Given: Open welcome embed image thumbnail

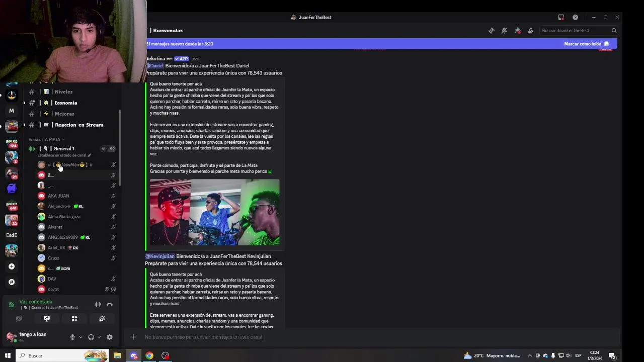Looking at the screenshot, I should click(x=215, y=212).
